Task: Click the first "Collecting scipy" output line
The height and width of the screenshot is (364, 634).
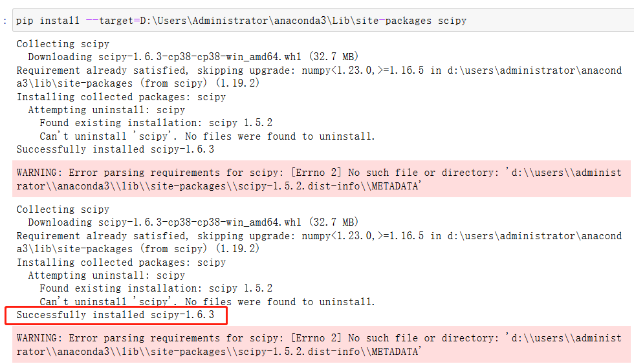Action: [63, 43]
